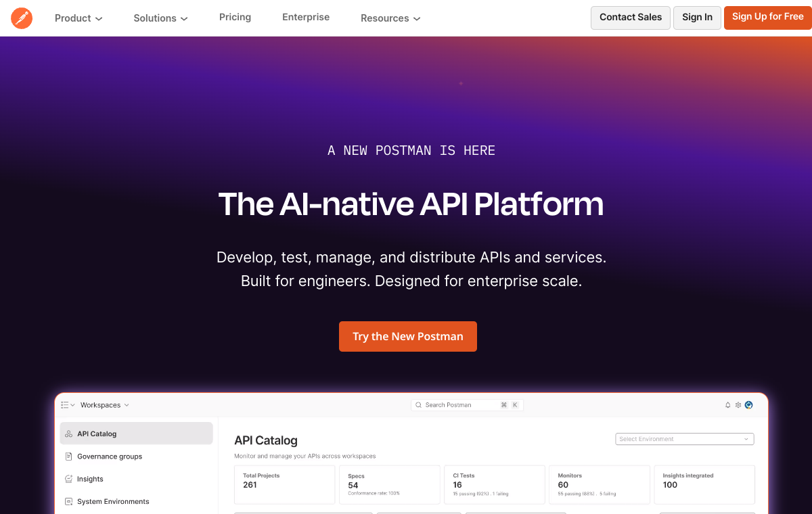This screenshot has height=514, width=812.
Task: Select API Catalog in the sidebar
Action: [x=137, y=434]
